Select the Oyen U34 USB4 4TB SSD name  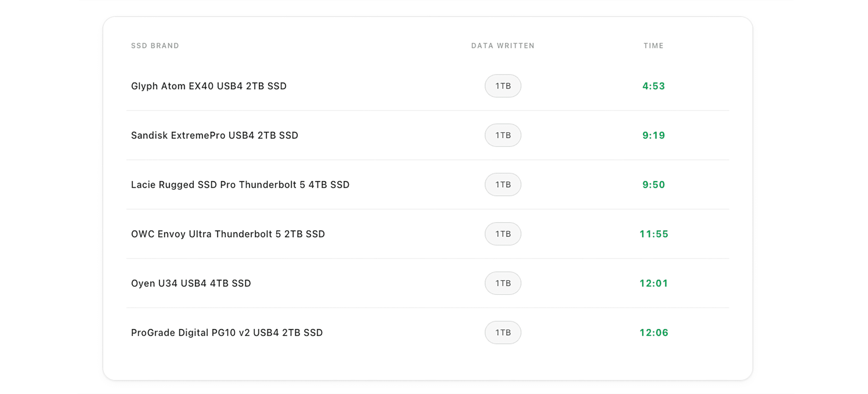point(191,283)
